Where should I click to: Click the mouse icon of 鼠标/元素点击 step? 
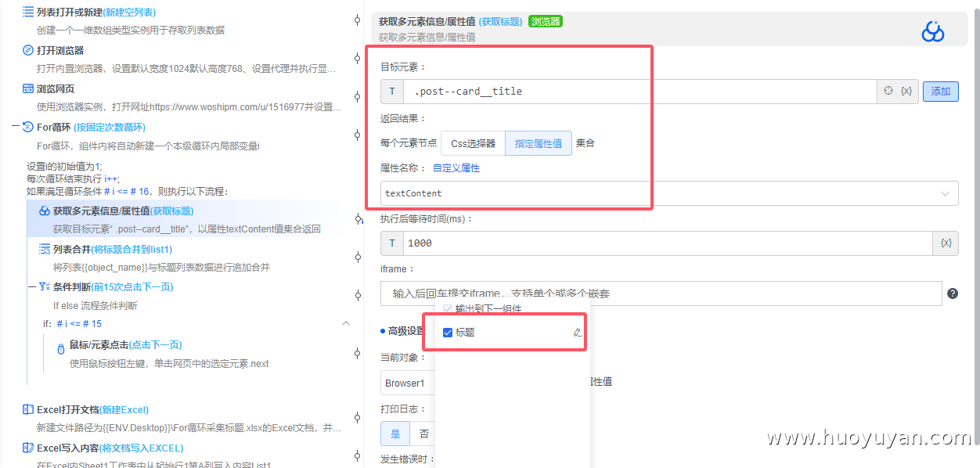click(61, 349)
